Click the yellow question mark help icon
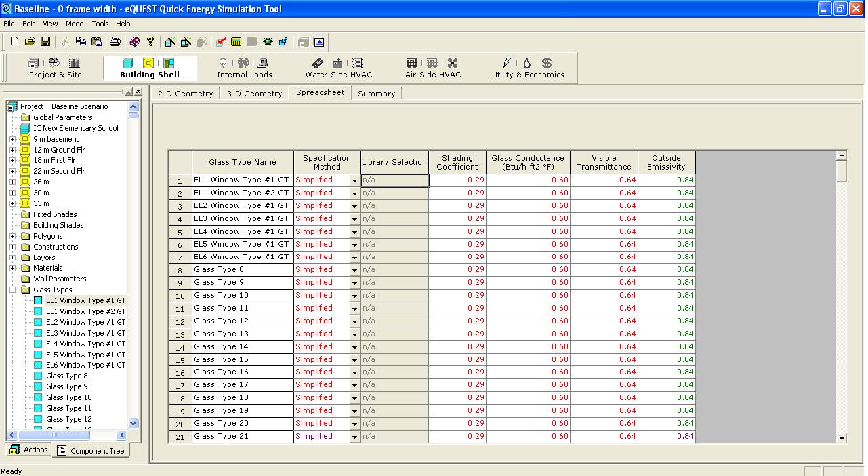 tap(150, 42)
